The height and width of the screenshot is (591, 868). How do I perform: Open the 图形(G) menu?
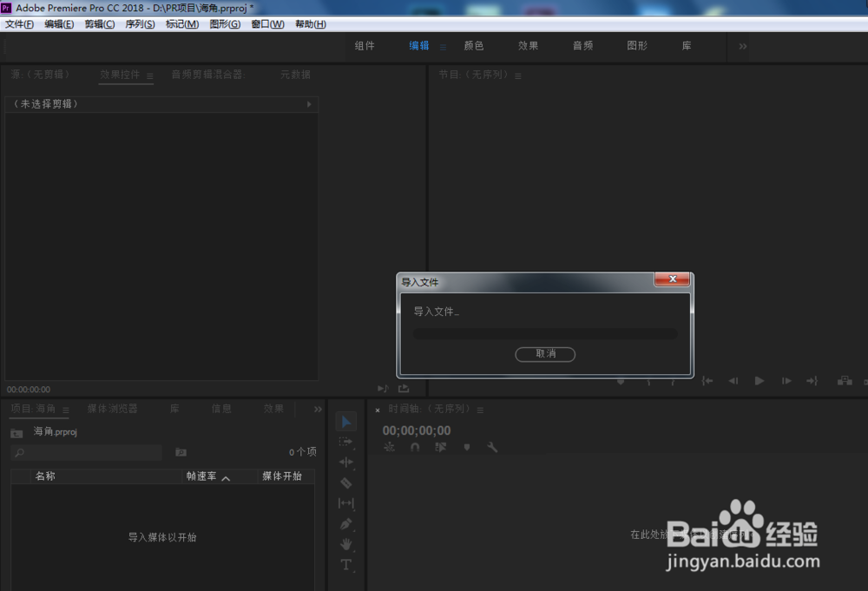coord(225,23)
